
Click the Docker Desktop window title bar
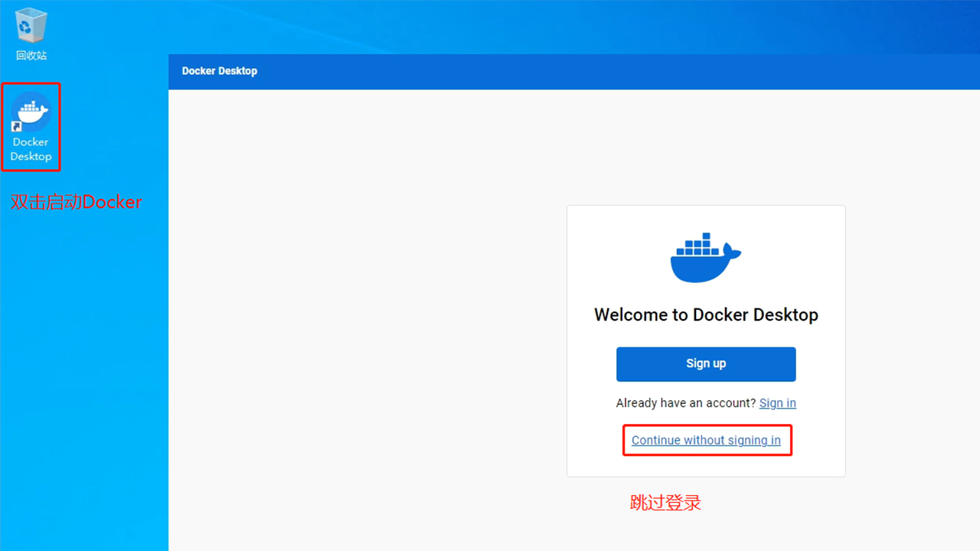click(574, 71)
